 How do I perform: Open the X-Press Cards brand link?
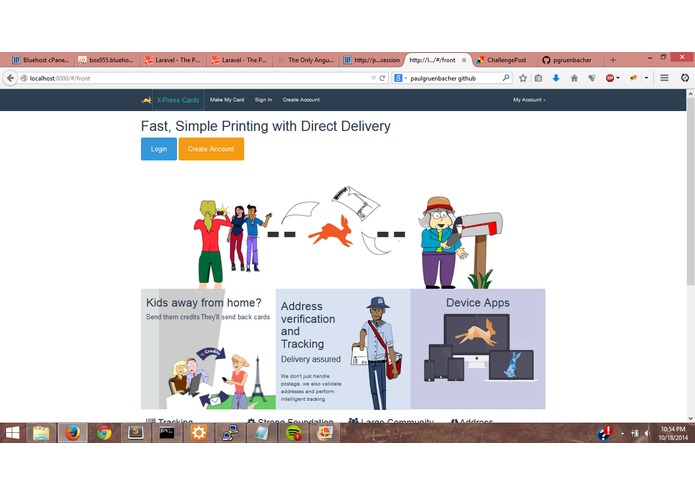[x=178, y=100]
